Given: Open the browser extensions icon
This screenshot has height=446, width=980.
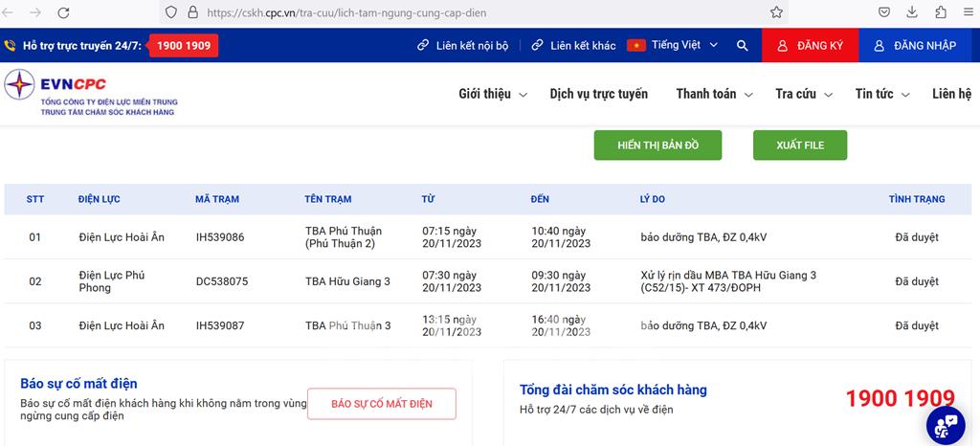Looking at the screenshot, I should point(941,12).
